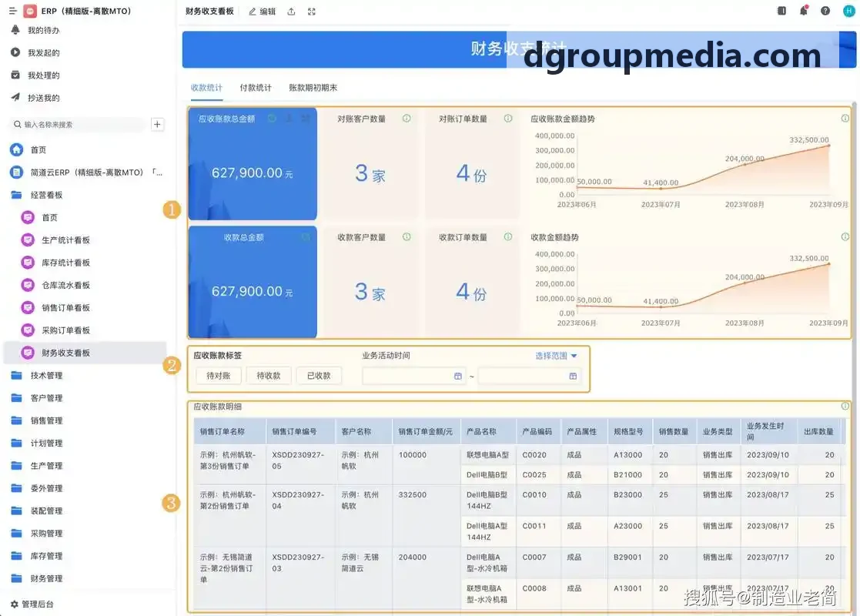The width and height of the screenshot is (860, 616).
Task: Open the notification bell icon
Action: 804,11
